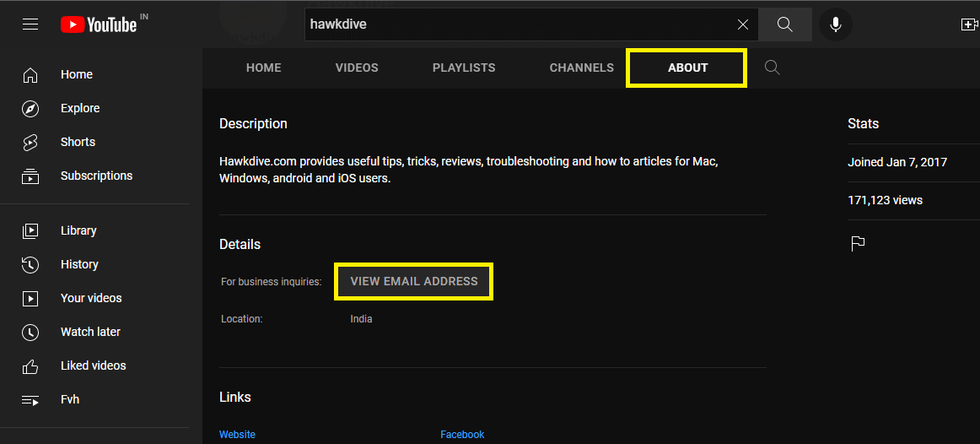980x444 pixels.
Task: Open Explore from the sidebar
Action: [x=79, y=108]
